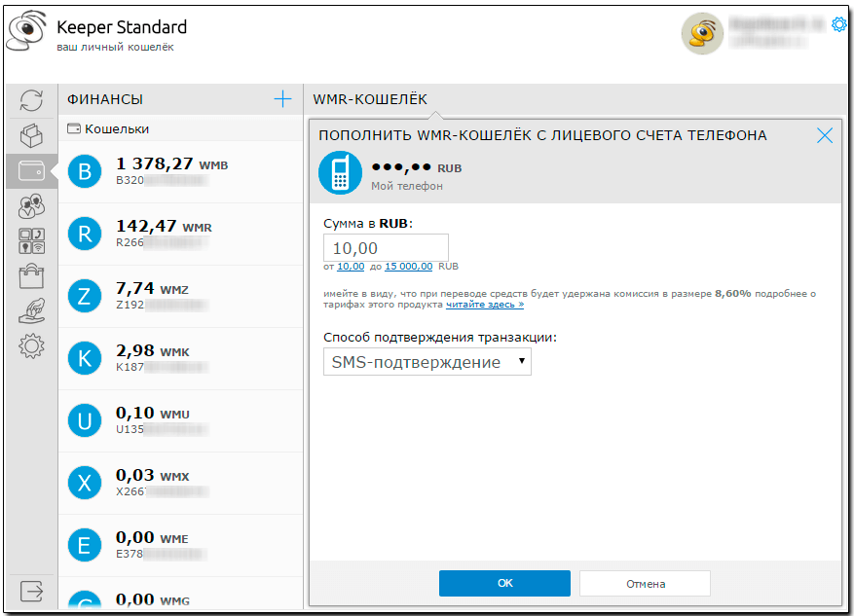Viewport: 854px width, 616px height.
Task: Open settings gear icon in sidebar
Action: (x=31, y=346)
